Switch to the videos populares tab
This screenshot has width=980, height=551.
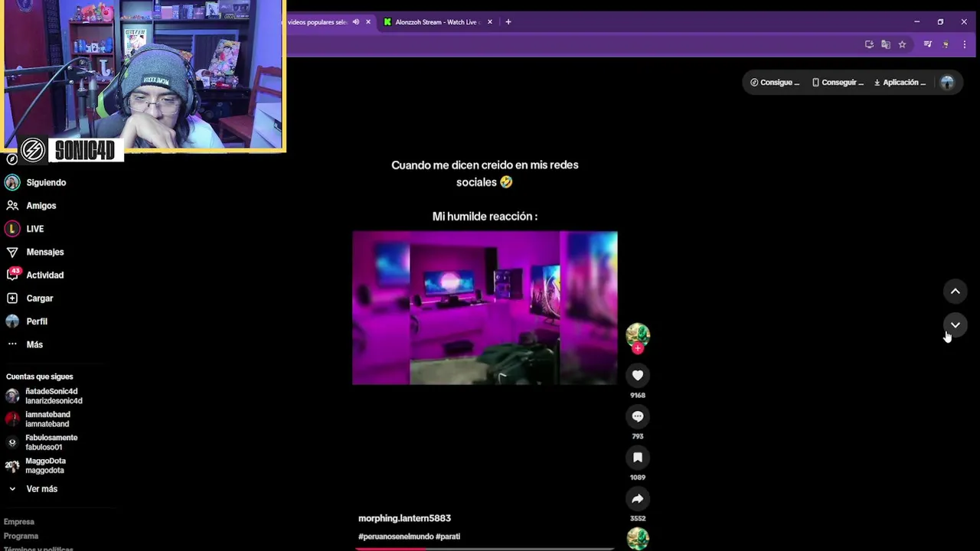pos(317,22)
